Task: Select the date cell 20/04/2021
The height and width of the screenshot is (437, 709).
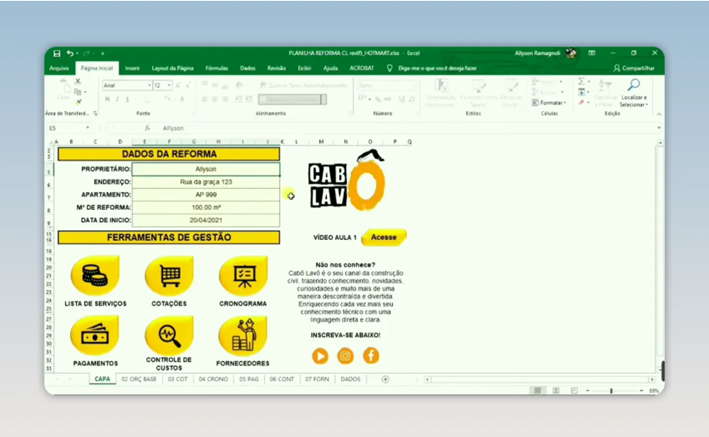Action: point(206,220)
